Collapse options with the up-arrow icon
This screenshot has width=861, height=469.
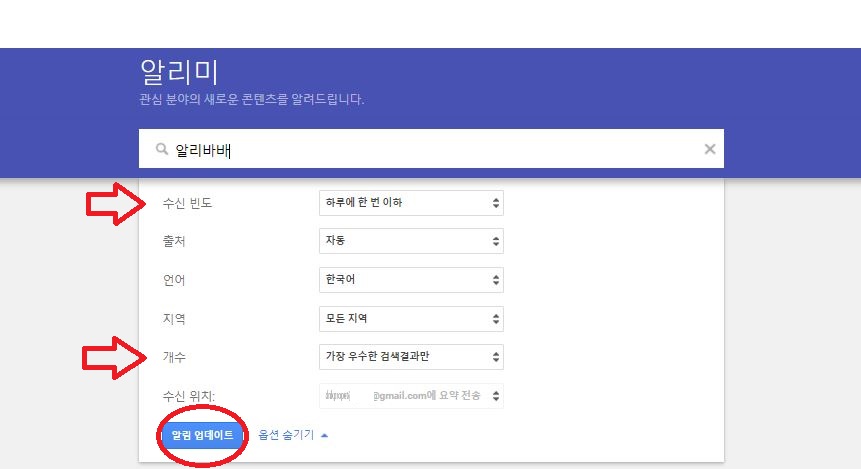(325, 436)
